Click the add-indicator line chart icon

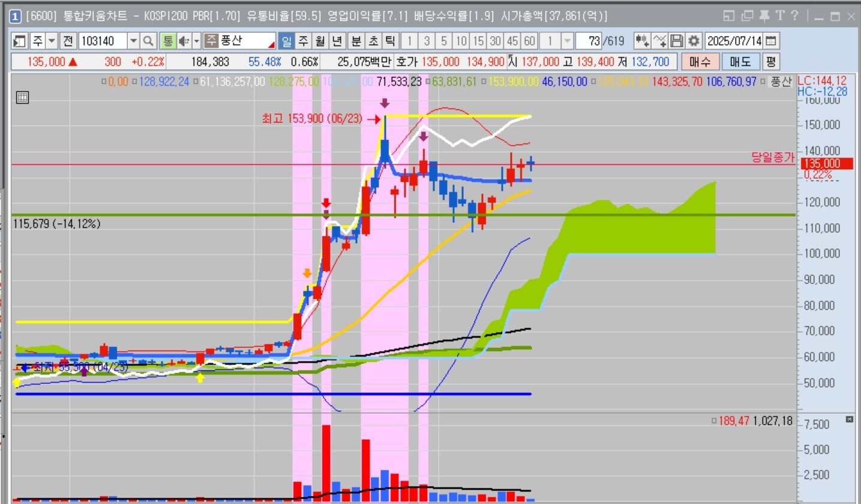[x=660, y=41]
